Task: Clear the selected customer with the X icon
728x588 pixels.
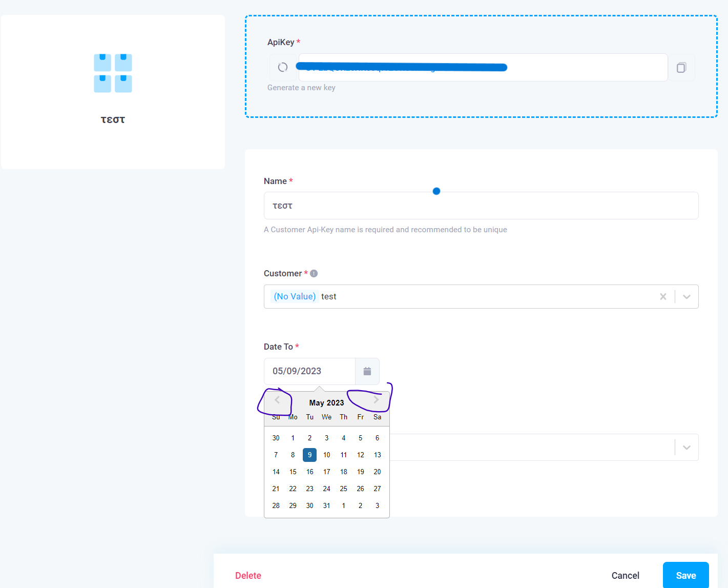Action: click(663, 296)
